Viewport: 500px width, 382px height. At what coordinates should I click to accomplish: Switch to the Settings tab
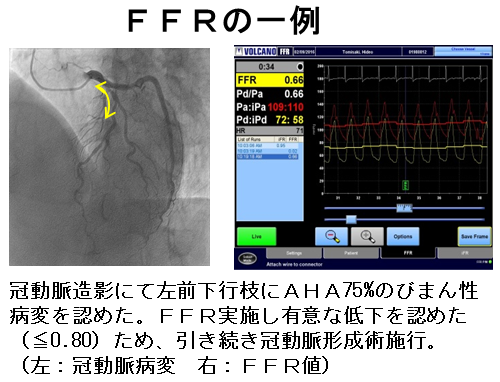click(294, 253)
